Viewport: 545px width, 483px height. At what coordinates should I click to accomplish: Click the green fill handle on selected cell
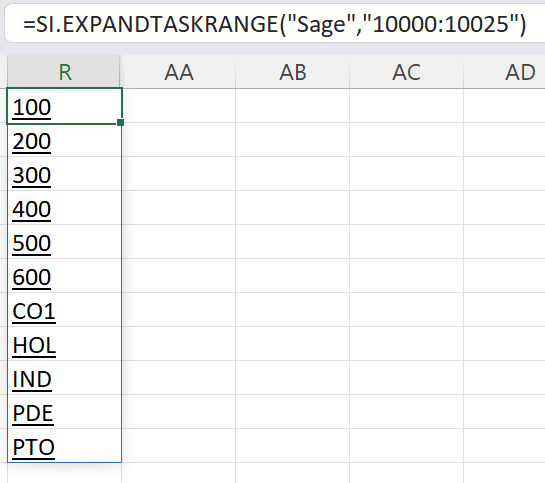pyautogui.click(x=121, y=122)
